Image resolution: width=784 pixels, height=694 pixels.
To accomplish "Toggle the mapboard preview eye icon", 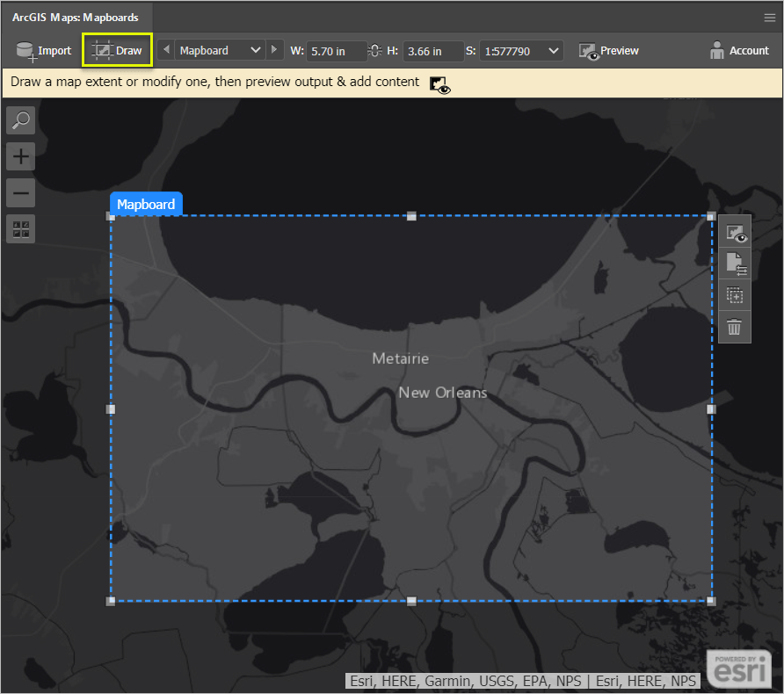I will click(x=735, y=231).
